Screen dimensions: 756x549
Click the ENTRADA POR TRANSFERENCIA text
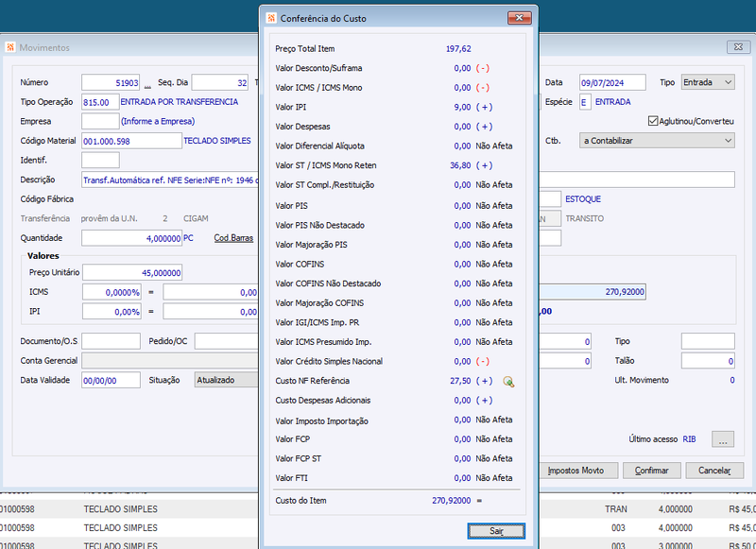(x=179, y=102)
